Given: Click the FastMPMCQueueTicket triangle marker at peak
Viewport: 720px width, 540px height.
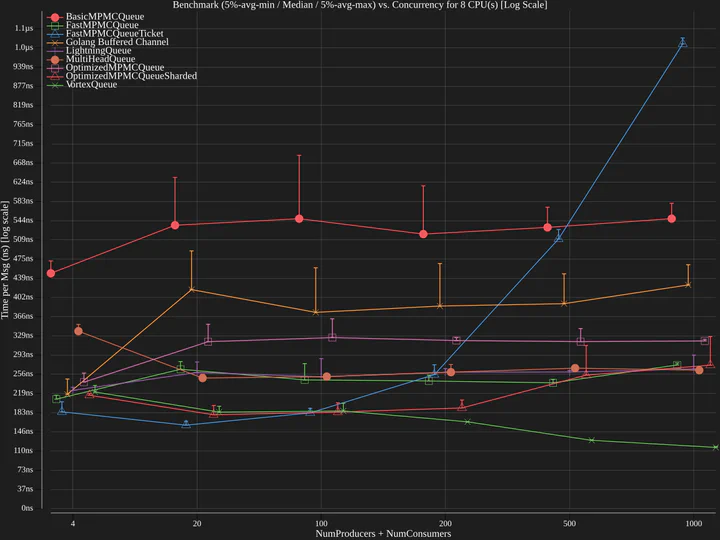Looking at the screenshot, I should [683, 43].
